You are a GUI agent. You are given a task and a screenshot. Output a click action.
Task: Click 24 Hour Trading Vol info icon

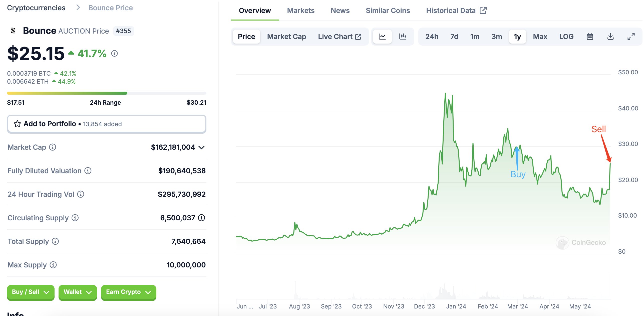[81, 194]
